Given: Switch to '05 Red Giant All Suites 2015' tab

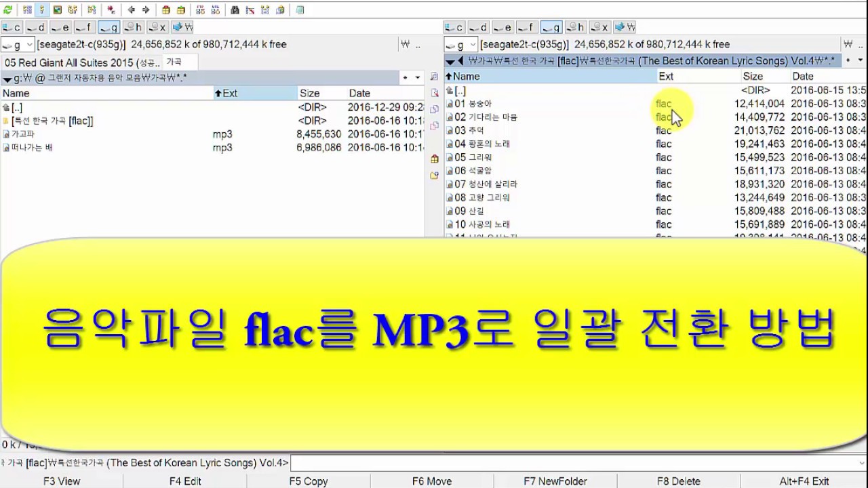Looking at the screenshot, I should pos(81,62).
